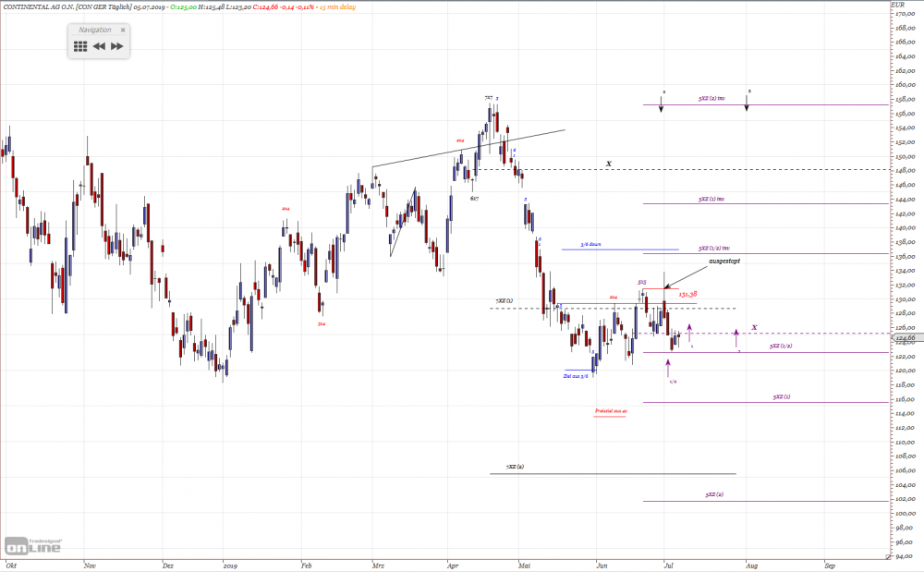The width and height of the screenshot is (924, 572).
Task: Click the blue 3/6 down label
Action: 590,244
